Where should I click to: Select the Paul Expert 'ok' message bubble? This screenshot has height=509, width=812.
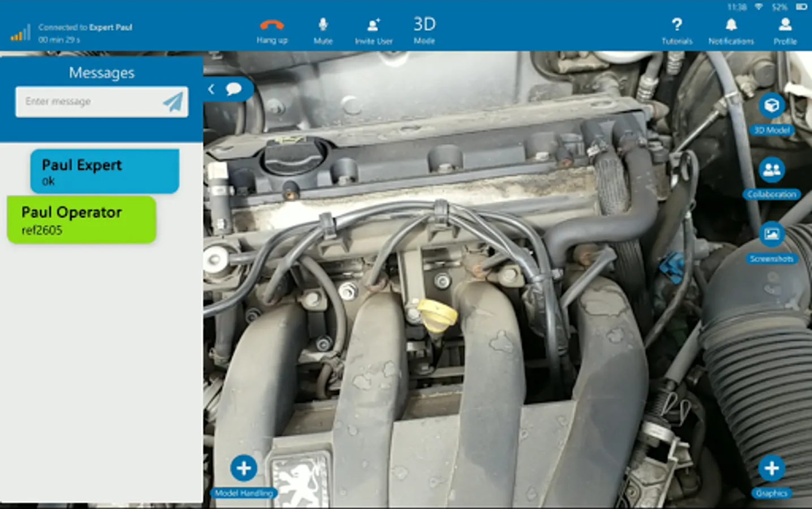coord(105,171)
